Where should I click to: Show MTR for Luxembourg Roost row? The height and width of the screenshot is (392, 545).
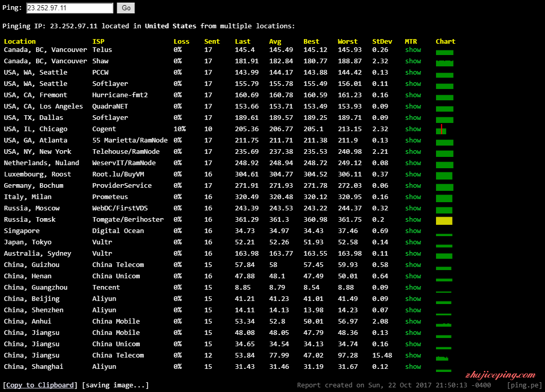(413, 174)
